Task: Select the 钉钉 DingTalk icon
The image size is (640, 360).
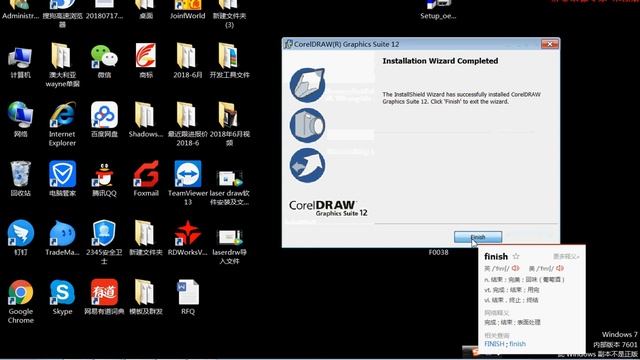Action: click(x=20, y=238)
